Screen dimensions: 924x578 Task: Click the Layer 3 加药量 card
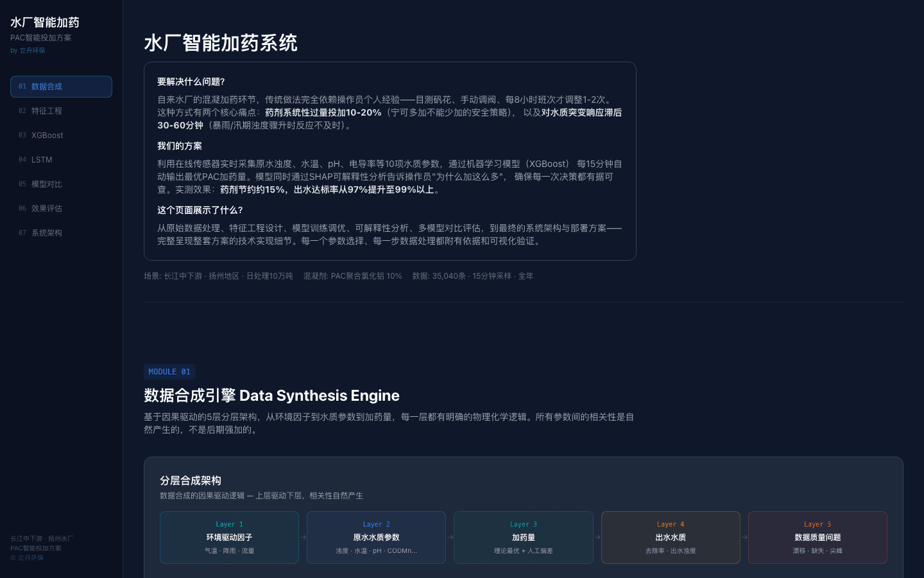click(x=524, y=538)
